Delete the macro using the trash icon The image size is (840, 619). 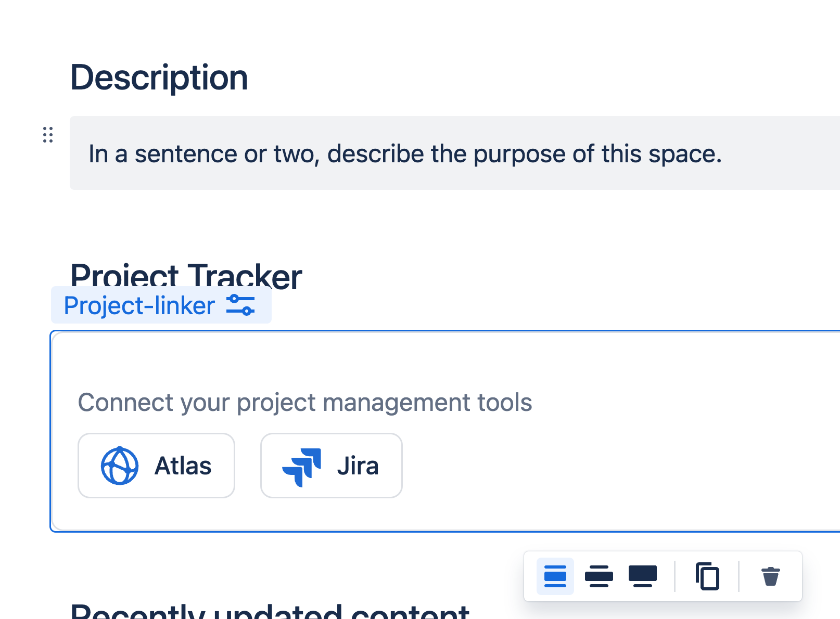click(770, 576)
